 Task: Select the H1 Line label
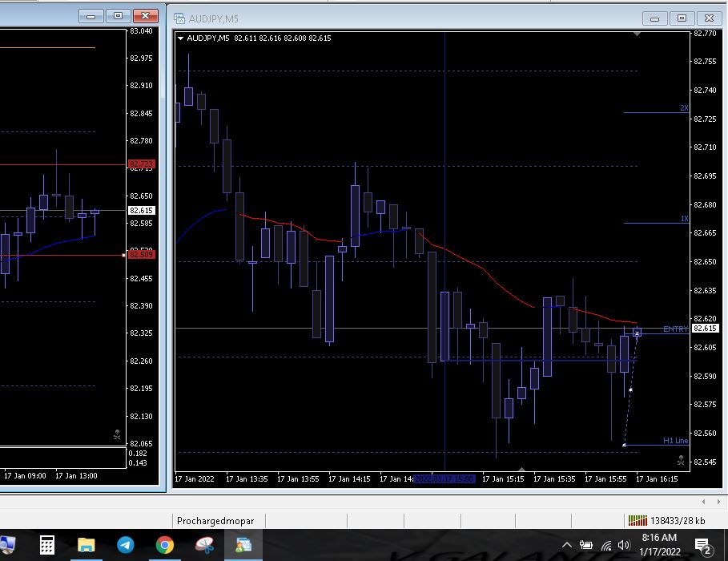[x=676, y=440]
